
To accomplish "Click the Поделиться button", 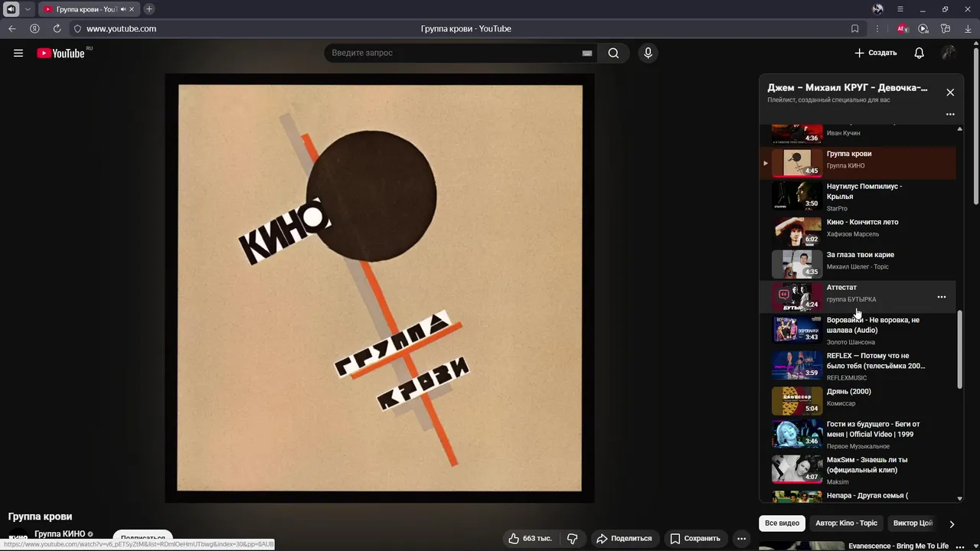I will click(624, 539).
